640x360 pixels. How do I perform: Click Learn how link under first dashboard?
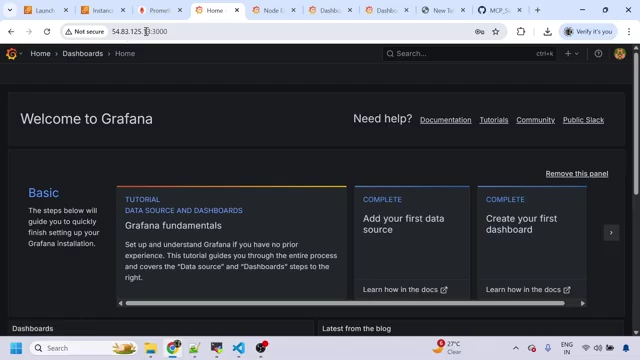(528, 289)
